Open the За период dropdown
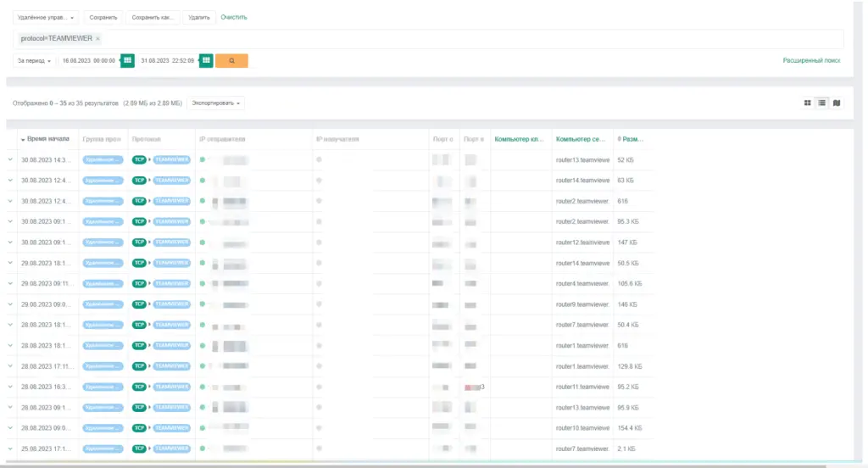The image size is (868, 468). pyautogui.click(x=34, y=61)
